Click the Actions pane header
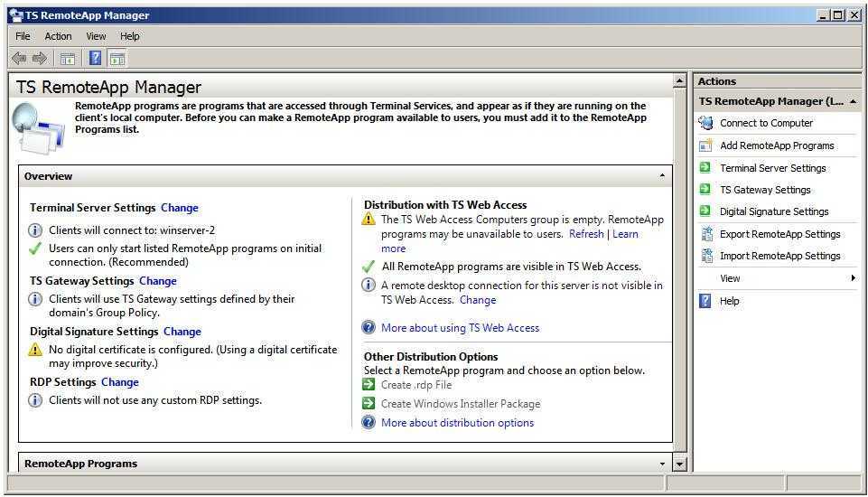Screen dimensions: 868x497 tap(777, 81)
